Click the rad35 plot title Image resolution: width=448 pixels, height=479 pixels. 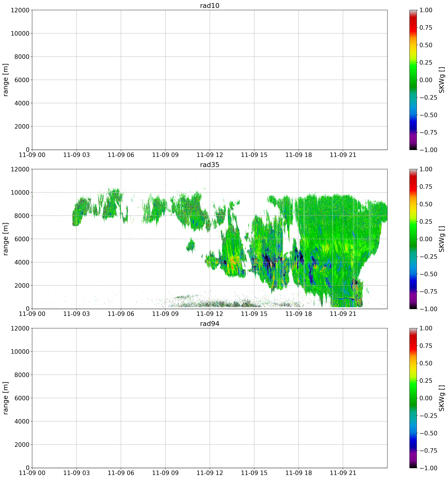pos(210,165)
